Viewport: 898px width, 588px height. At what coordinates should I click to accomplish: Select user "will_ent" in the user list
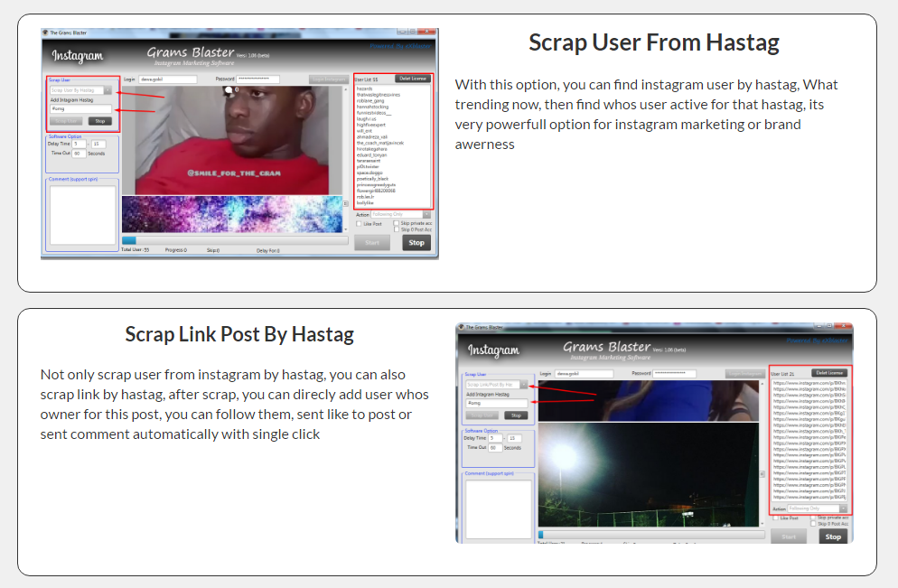tap(364, 131)
